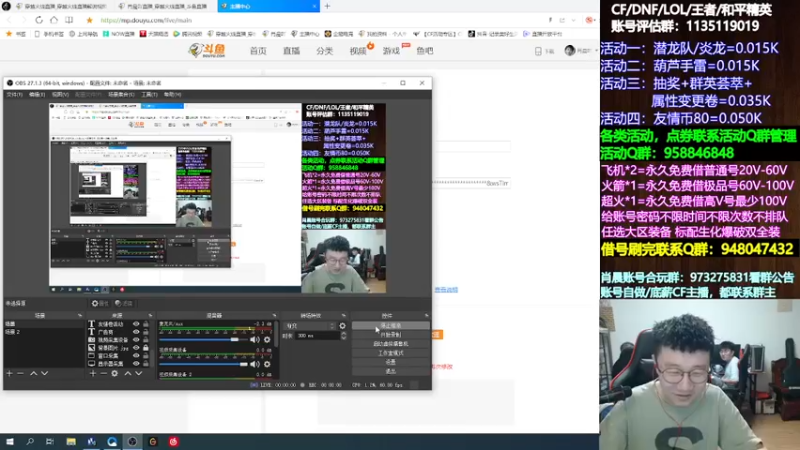Move scene down in the Scenes panel

pyautogui.click(x=44, y=373)
